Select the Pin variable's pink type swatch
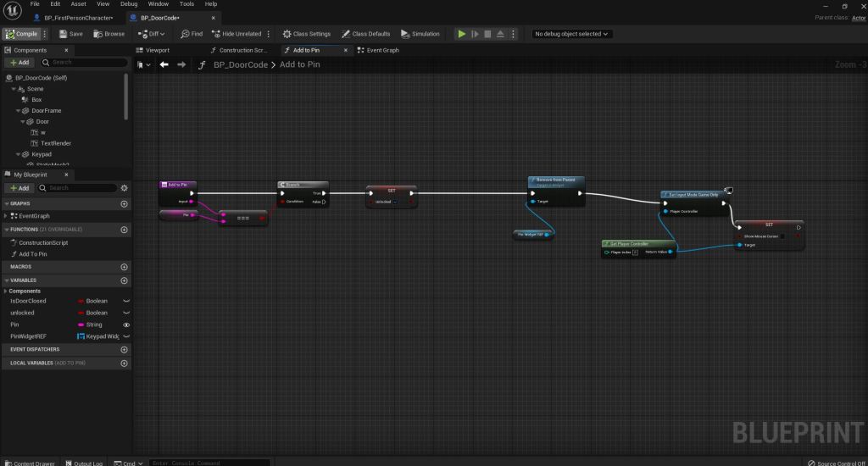 coord(80,325)
